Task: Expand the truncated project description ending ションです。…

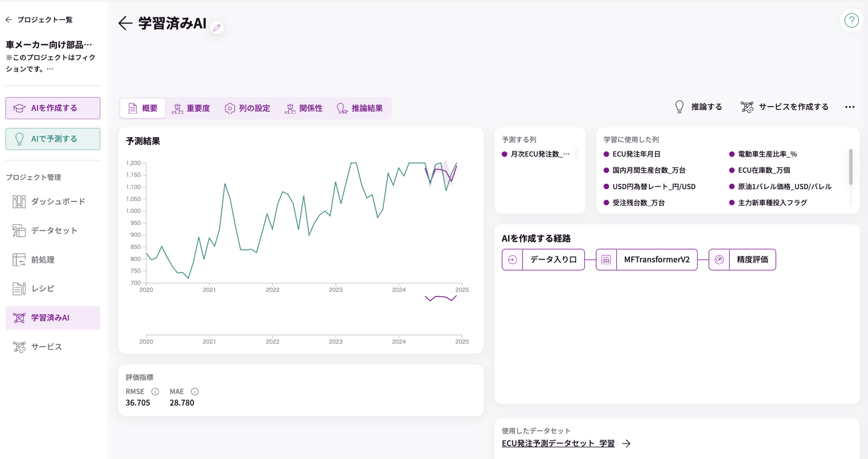Action: 50,63
